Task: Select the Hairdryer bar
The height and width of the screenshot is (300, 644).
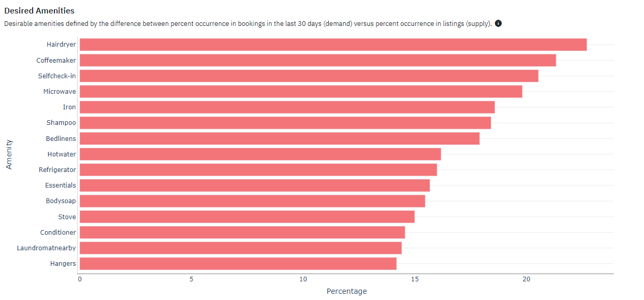Action: coord(333,45)
